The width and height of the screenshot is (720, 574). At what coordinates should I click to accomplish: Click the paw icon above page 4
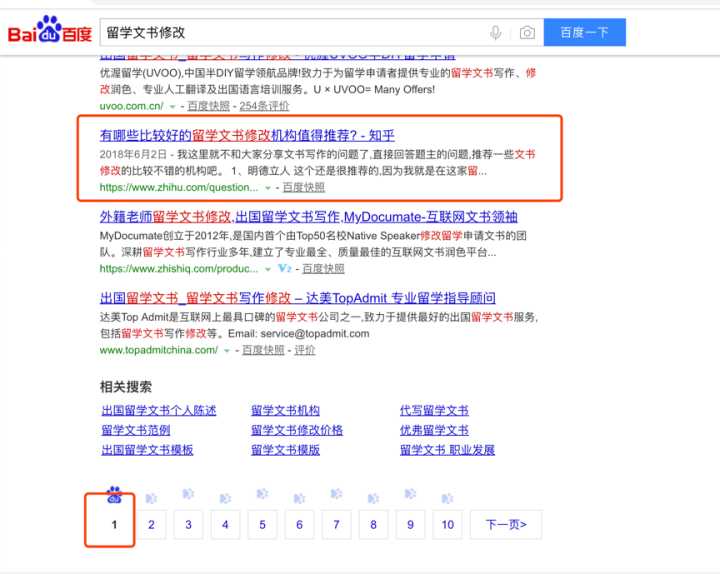coord(225,498)
